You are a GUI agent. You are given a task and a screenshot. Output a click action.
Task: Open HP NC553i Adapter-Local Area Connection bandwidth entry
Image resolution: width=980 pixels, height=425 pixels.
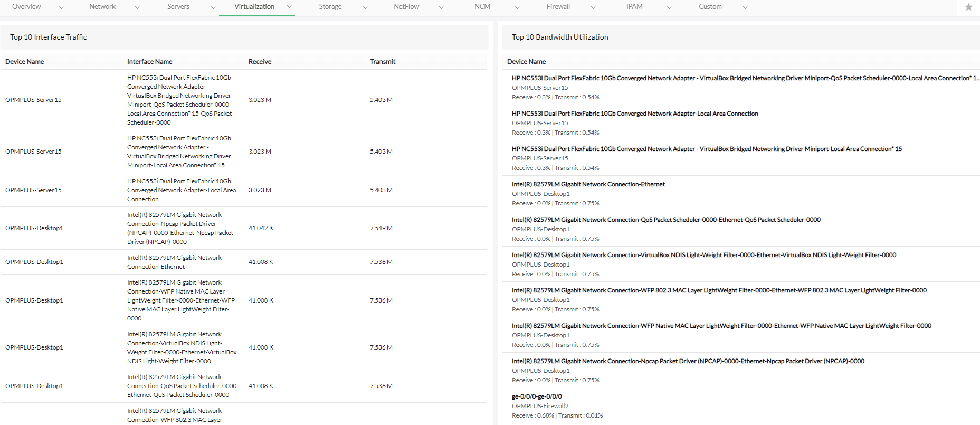635,114
